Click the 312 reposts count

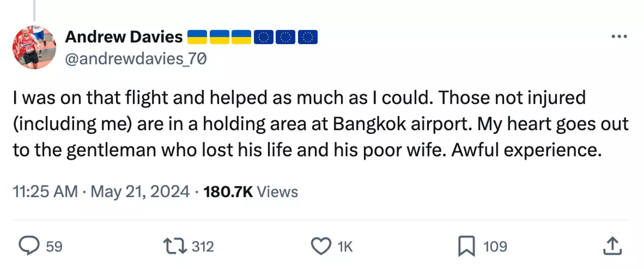pyautogui.click(x=203, y=246)
